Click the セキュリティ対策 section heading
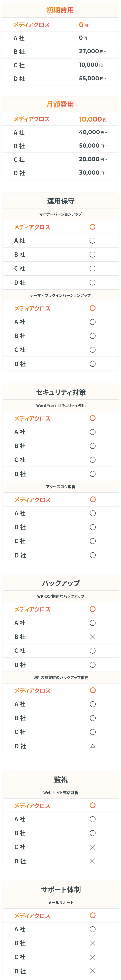Image resolution: width=121 pixels, height=980 pixels. [61, 392]
